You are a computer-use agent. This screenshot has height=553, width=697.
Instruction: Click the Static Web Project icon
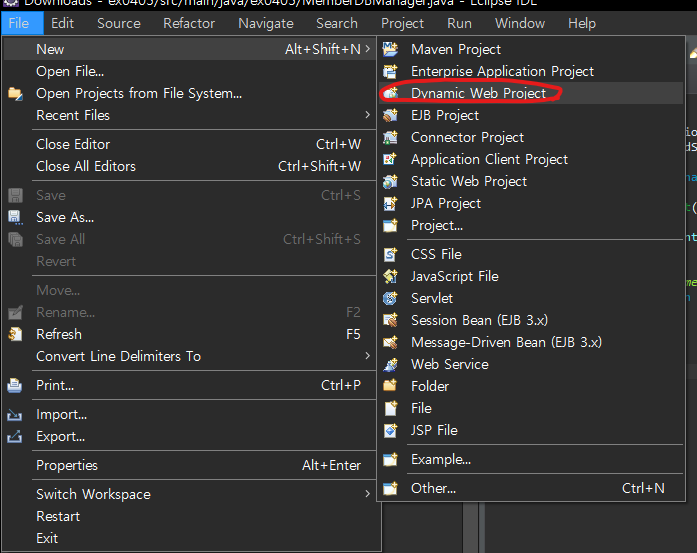[390, 181]
